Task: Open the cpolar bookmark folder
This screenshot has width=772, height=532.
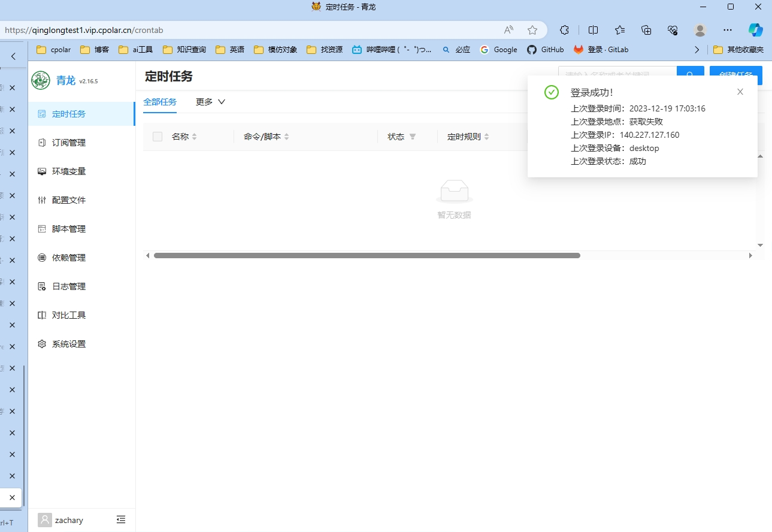Action: (x=54, y=50)
